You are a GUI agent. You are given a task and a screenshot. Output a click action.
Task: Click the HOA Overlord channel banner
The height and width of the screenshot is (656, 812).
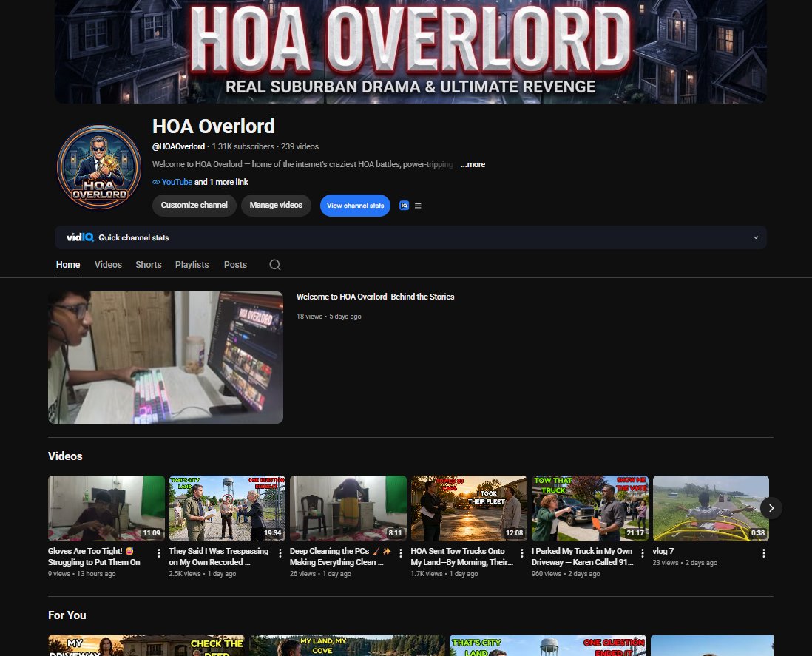tap(410, 51)
